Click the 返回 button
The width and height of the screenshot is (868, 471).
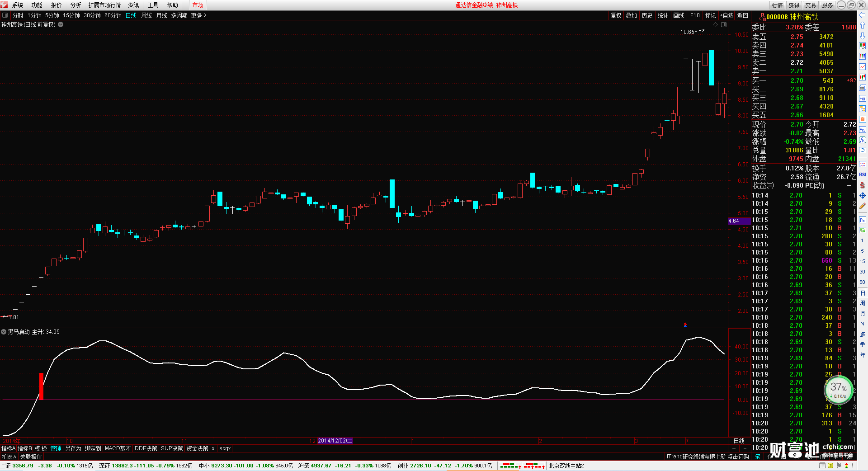point(743,15)
